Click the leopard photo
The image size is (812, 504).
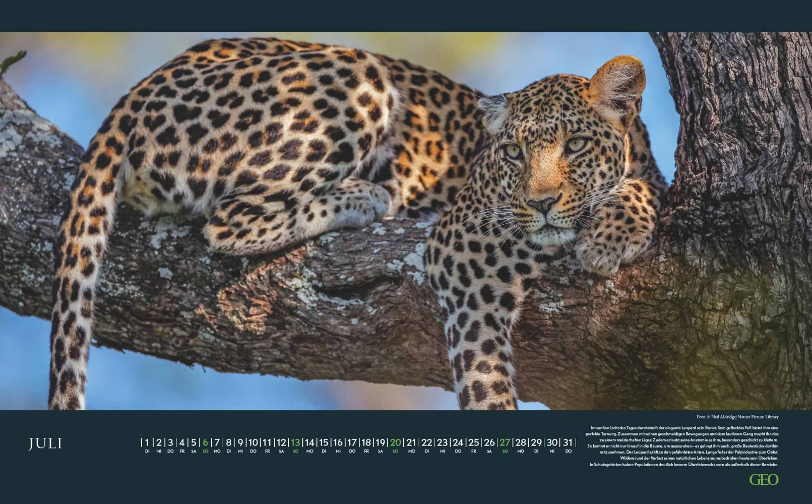tap(406, 221)
